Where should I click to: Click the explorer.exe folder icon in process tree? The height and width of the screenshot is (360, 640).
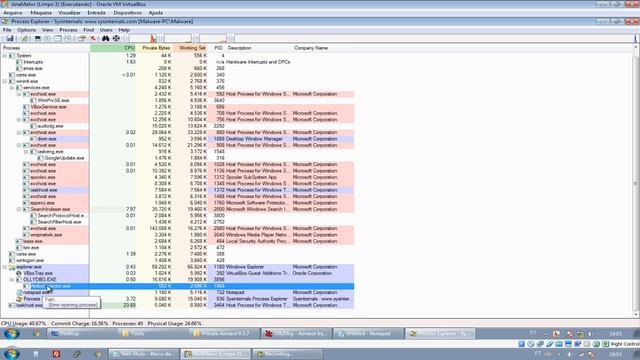(12, 267)
